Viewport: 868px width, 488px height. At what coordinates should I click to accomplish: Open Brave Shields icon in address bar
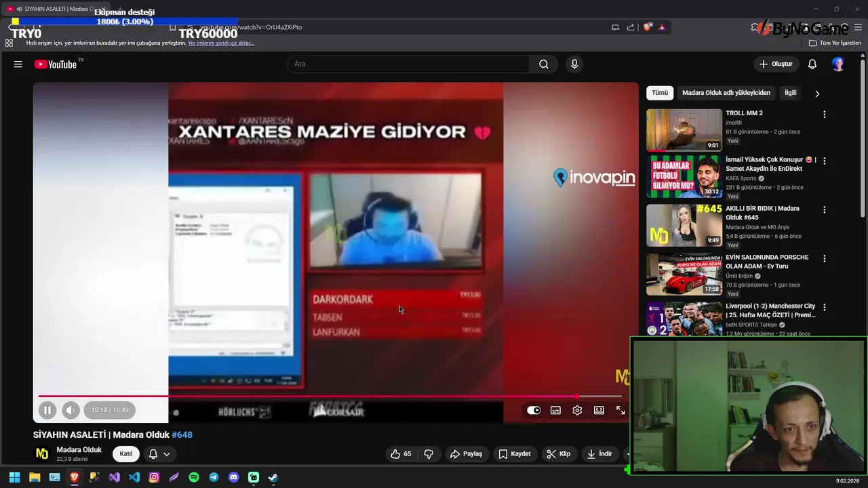pyautogui.click(x=648, y=27)
